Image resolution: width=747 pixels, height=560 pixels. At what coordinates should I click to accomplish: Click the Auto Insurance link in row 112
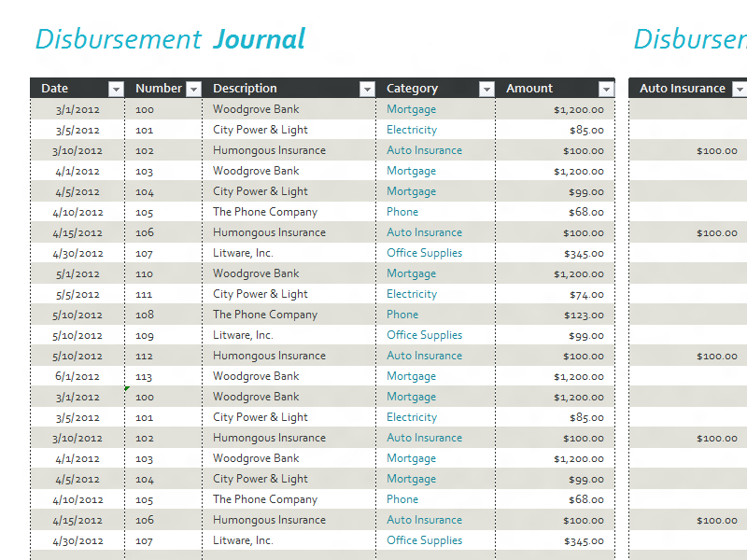424,356
